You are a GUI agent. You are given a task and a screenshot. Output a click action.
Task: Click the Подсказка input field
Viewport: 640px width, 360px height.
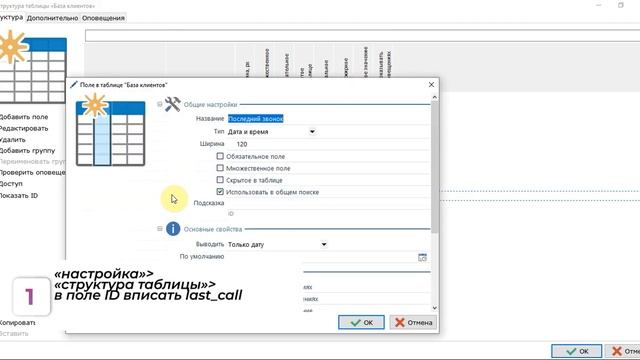point(328,203)
